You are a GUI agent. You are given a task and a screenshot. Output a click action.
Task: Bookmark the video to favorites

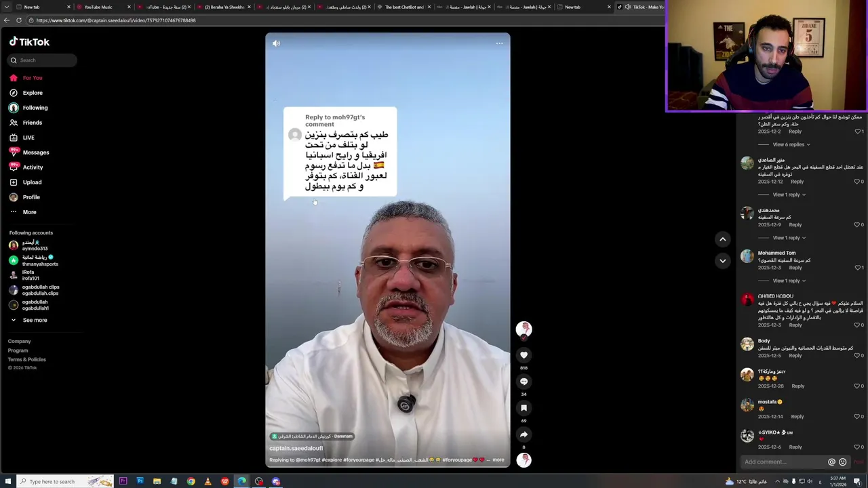(x=524, y=408)
